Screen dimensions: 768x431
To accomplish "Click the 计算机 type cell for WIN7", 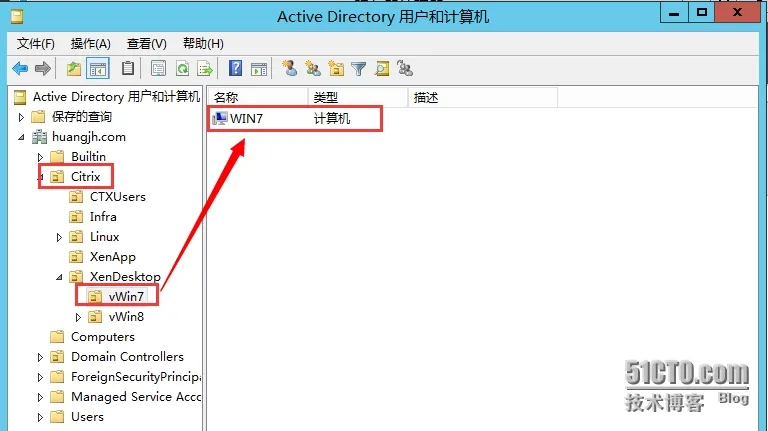I will pos(332,119).
